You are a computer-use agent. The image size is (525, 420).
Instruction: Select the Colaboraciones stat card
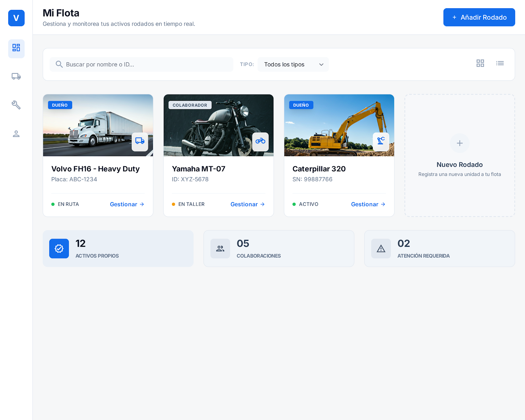(279, 249)
